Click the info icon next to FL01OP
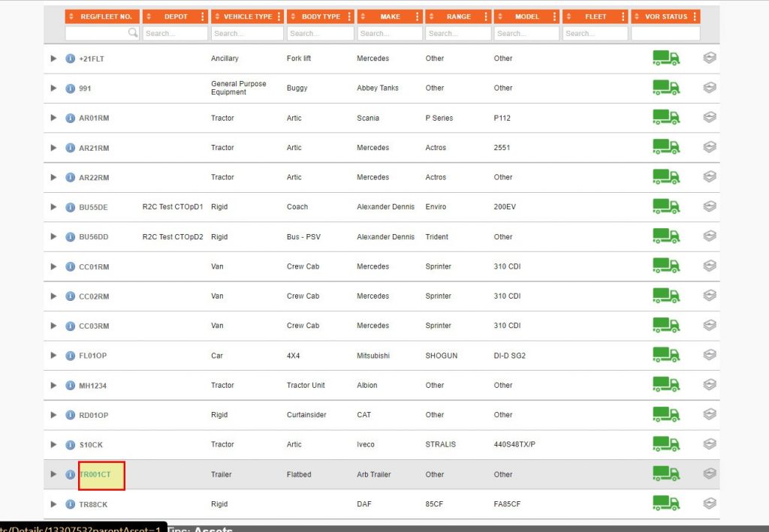 click(70, 355)
